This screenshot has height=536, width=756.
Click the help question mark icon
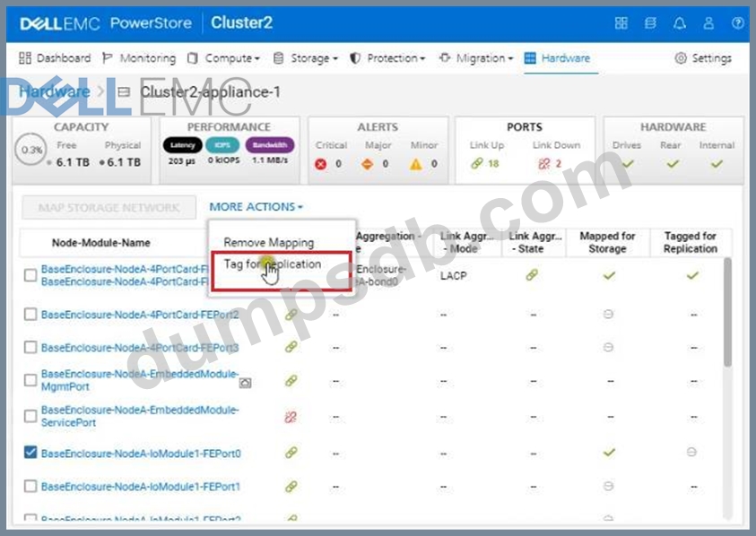[737, 23]
